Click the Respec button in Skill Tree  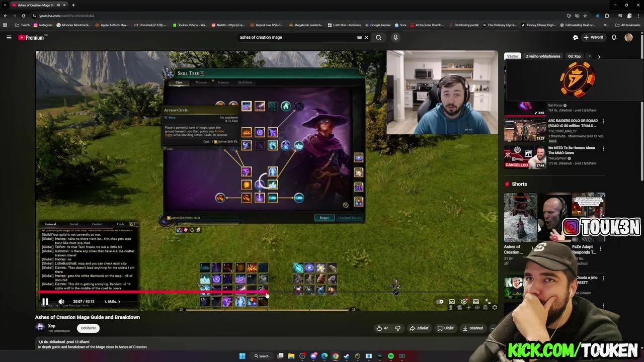point(324,218)
